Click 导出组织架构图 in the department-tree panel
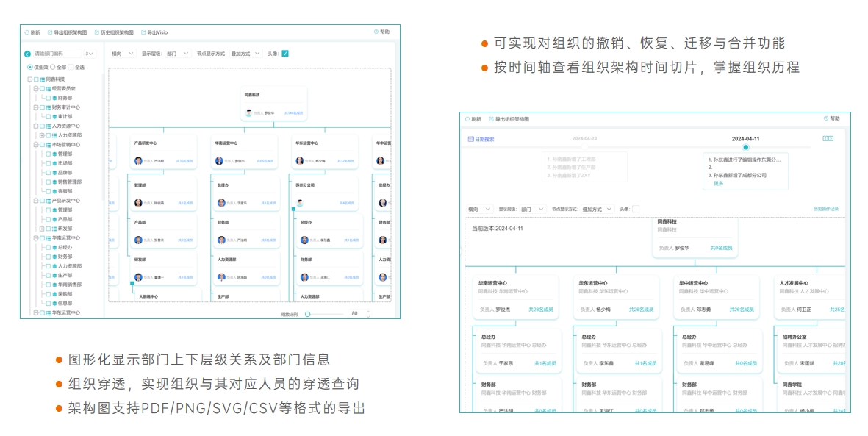Image resolution: width=868 pixels, height=436 pixels. [x=67, y=32]
